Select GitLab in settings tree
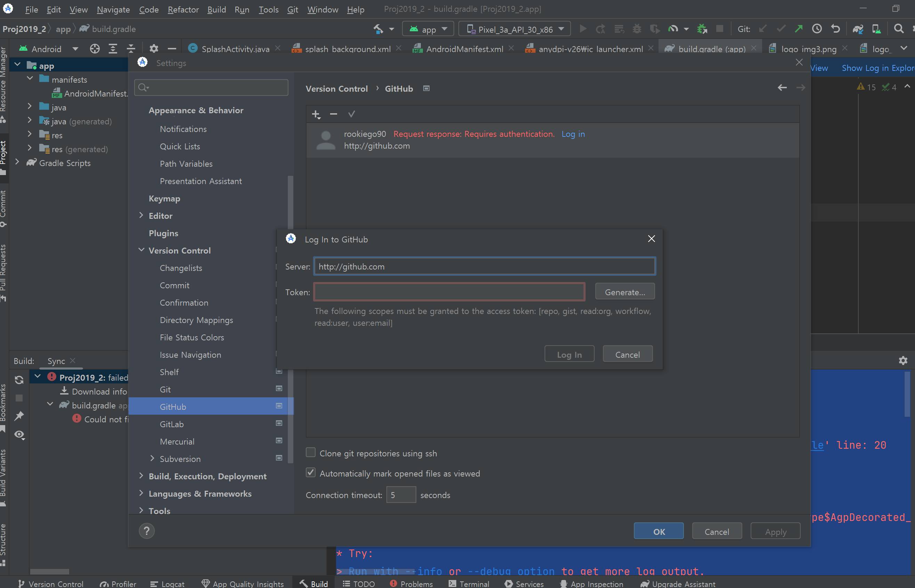The image size is (915, 588). (x=172, y=424)
